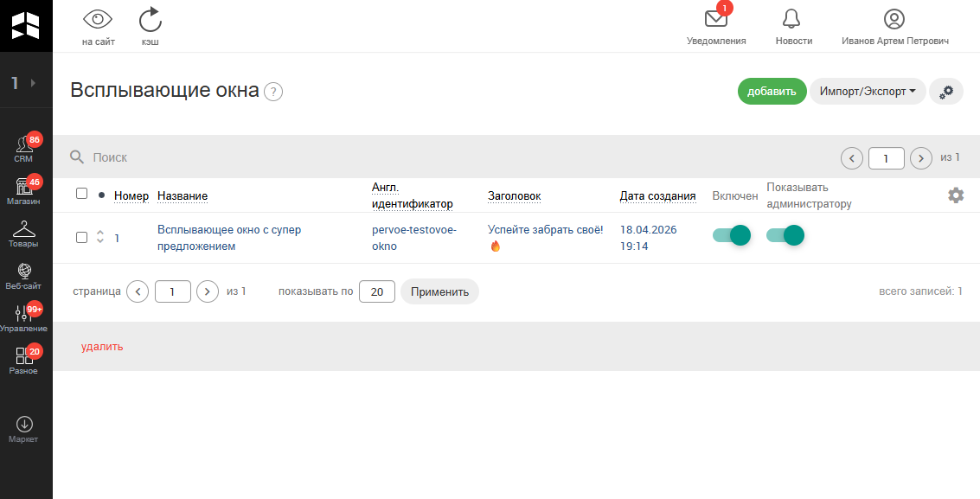Open Notifications envelope icon
This screenshot has height=499, width=980.
[x=715, y=19]
